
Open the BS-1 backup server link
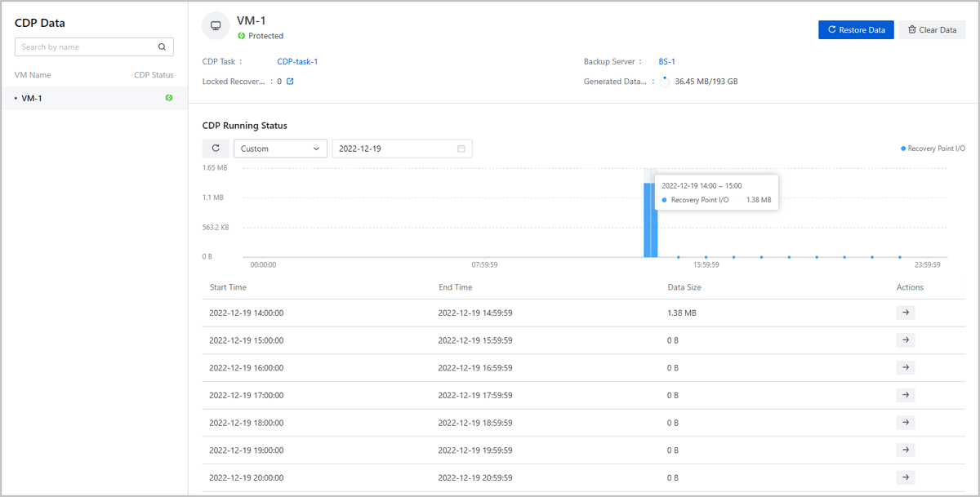[x=667, y=61]
